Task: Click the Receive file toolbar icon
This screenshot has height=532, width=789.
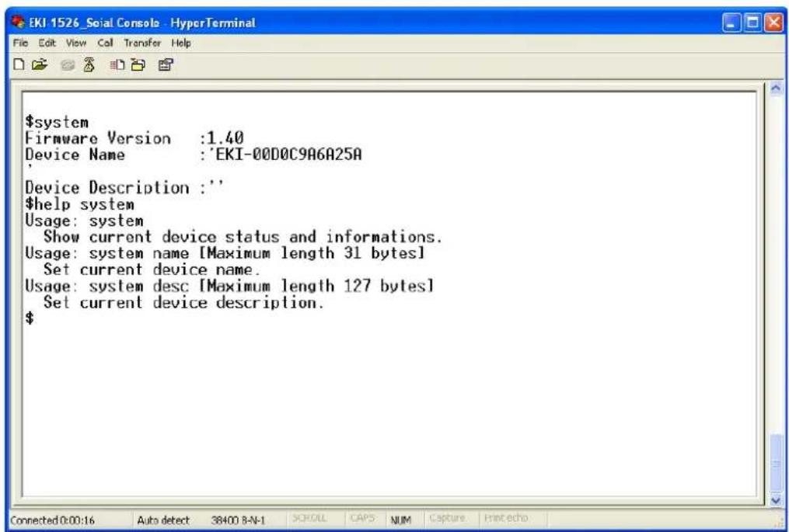Action: tap(138, 64)
